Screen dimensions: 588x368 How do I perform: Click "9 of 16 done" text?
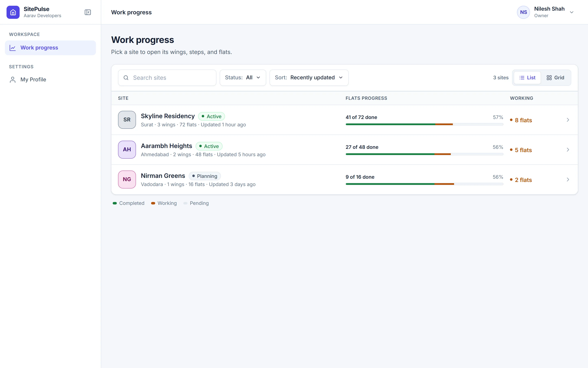click(360, 177)
